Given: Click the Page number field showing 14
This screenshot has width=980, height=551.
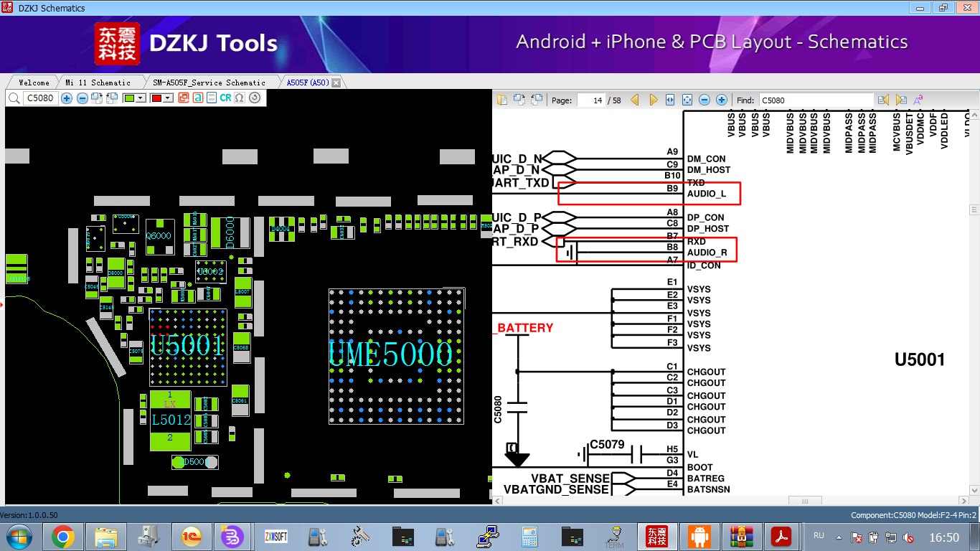Looking at the screenshot, I should (x=591, y=100).
